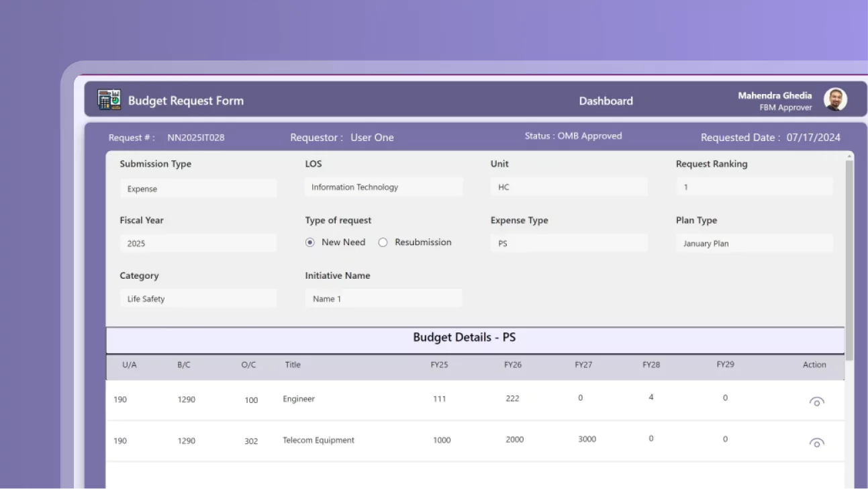
Task: Click the FY25 value 111
Action: 440,399
